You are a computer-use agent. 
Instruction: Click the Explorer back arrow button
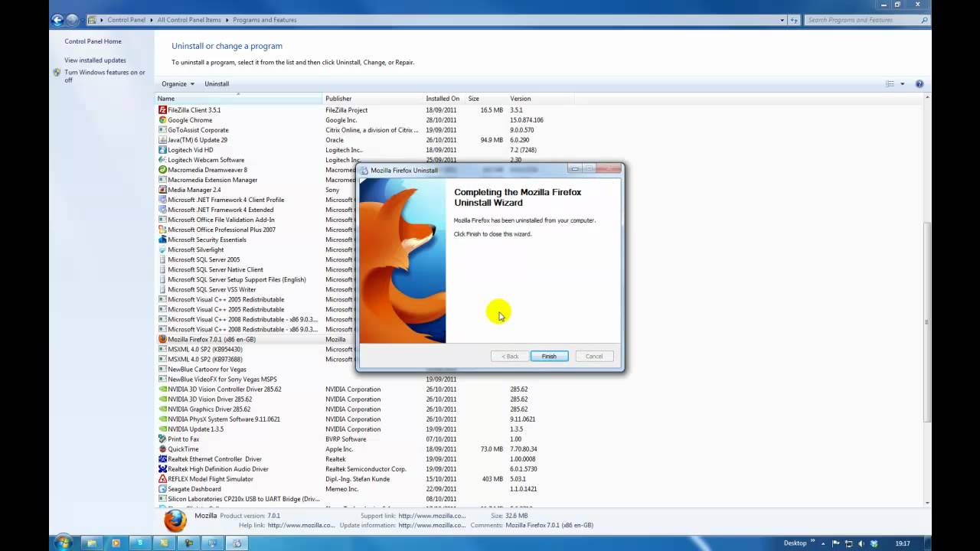58,20
